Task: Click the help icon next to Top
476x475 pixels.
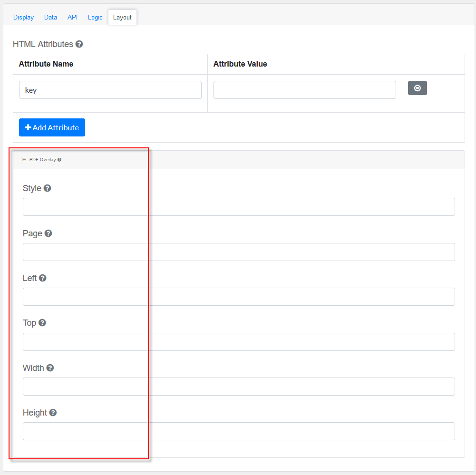Action: [x=42, y=323]
